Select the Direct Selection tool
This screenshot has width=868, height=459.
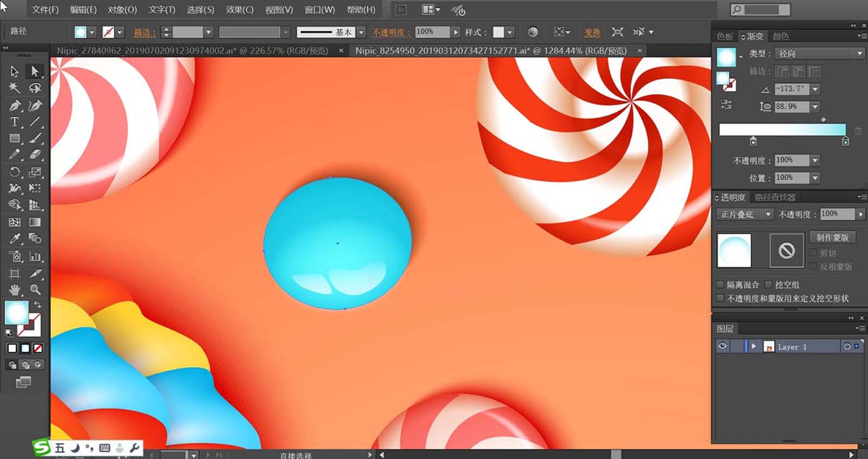[x=34, y=71]
